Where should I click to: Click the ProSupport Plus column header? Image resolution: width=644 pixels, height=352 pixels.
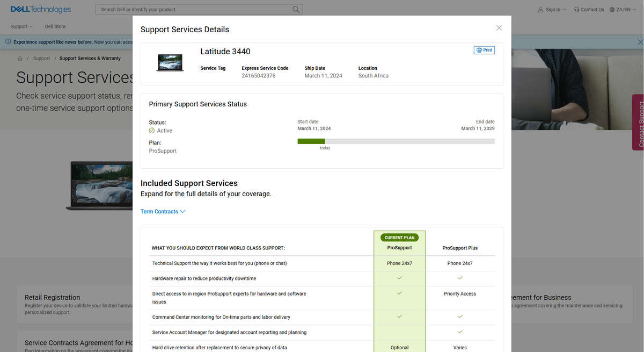click(x=460, y=248)
